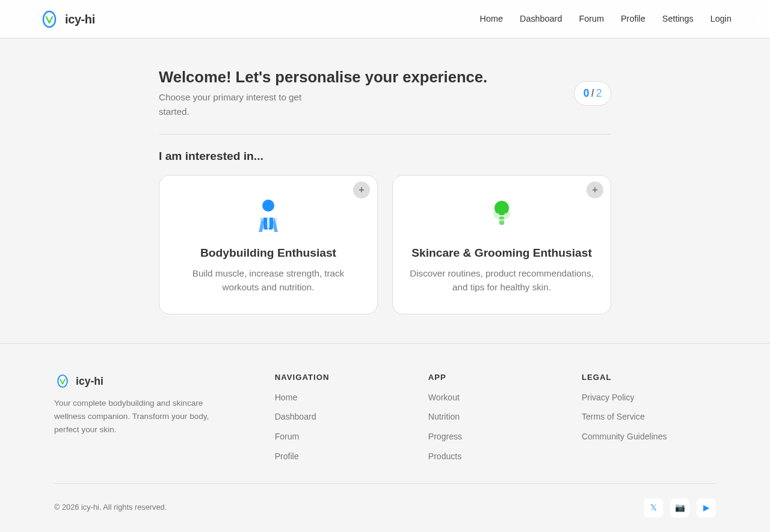Click the copyright 2026 icy-hi text

coord(110,507)
